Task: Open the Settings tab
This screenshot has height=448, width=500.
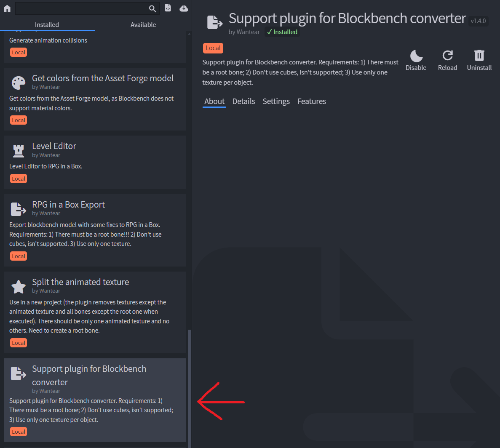Action: point(276,101)
